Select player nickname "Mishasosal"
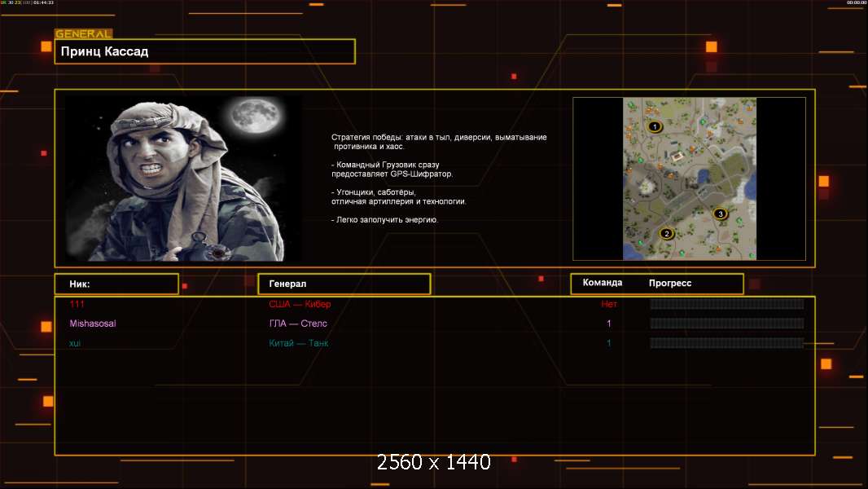This screenshot has width=868, height=489. [x=93, y=324]
